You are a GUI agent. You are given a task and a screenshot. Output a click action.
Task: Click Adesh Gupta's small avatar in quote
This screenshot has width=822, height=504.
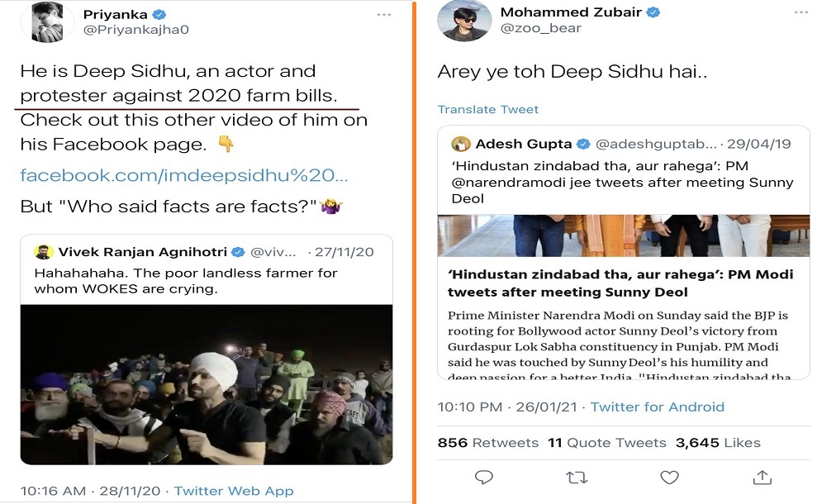[461, 144]
